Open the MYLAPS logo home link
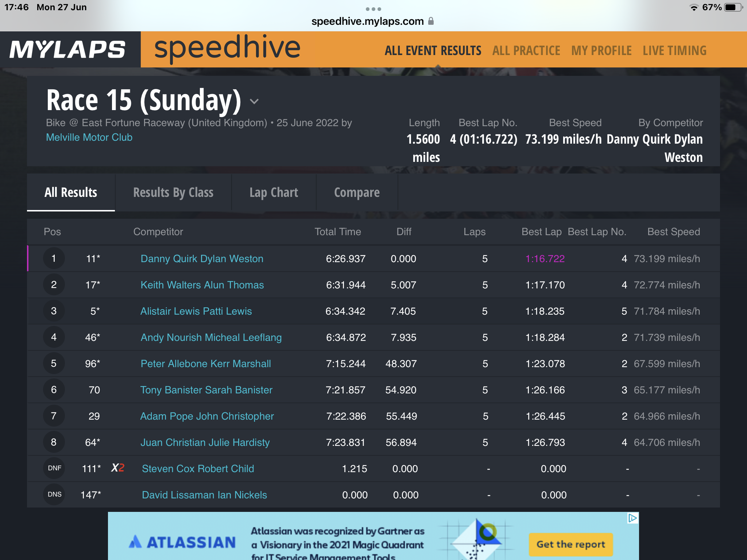The width and height of the screenshot is (747, 560). coord(67,50)
